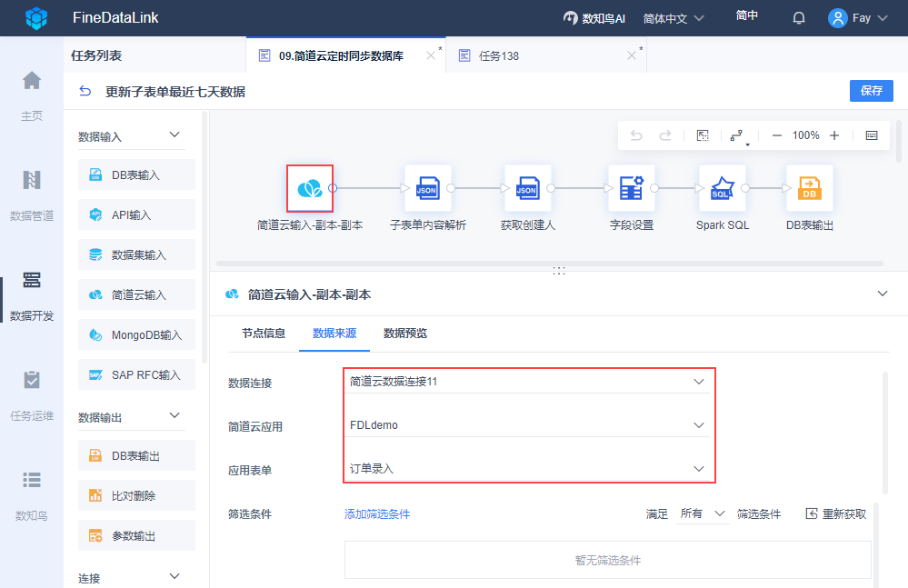Open the 数据预览 tab
The image size is (908, 588).
coord(404,334)
